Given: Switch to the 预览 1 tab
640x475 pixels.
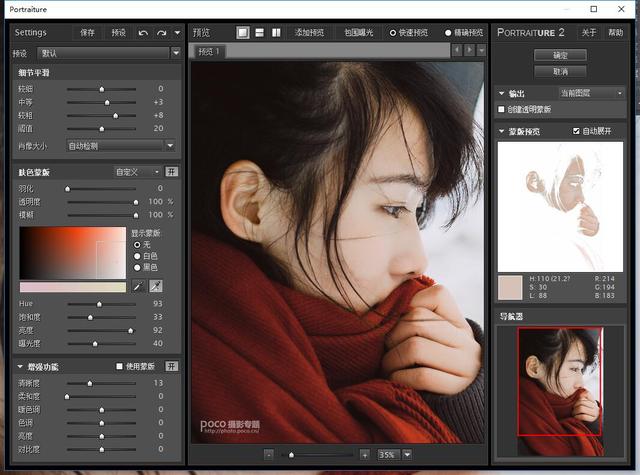Looking at the screenshot, I should pyautogui.click(x=209, y=51).
